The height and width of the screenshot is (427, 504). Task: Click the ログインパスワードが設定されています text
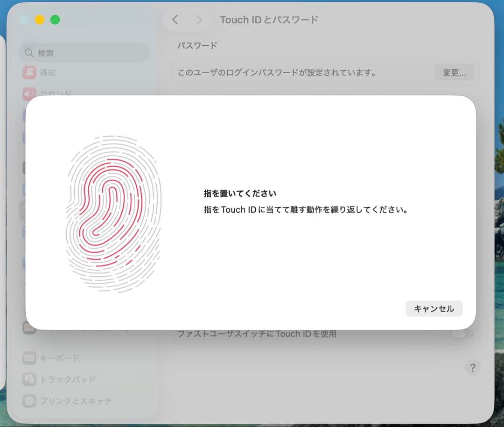[277, 73]
